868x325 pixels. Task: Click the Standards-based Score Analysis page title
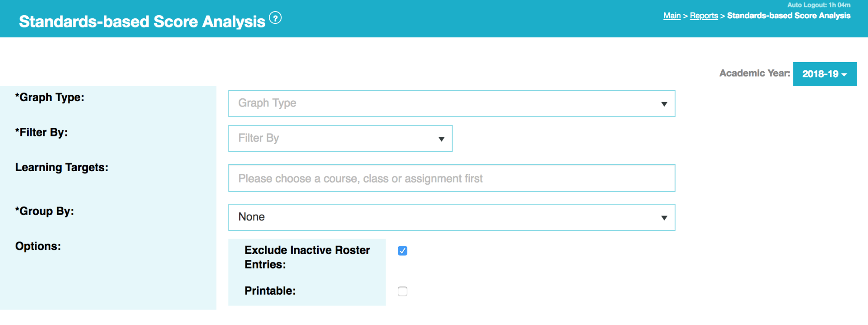click(142, 21)
